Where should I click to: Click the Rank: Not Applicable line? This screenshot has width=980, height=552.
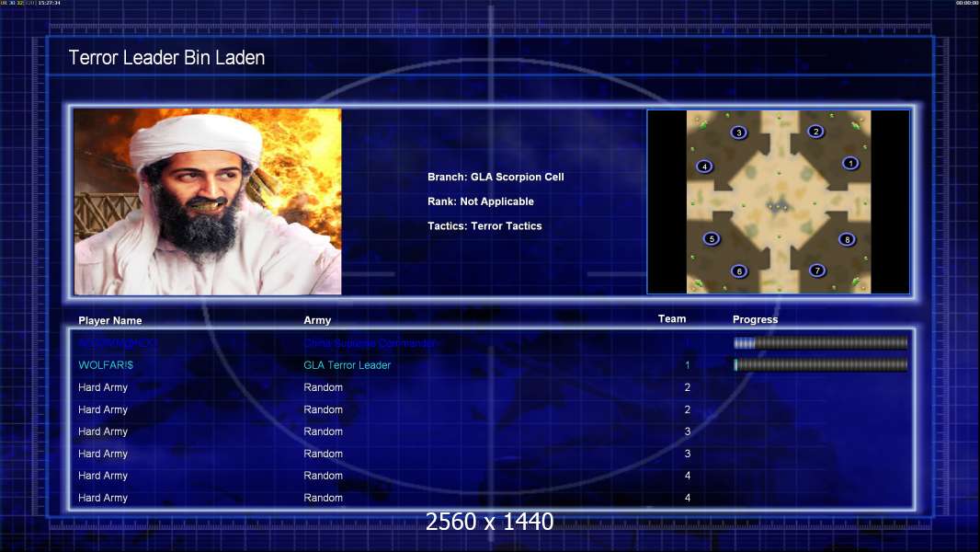coord(481,201)
